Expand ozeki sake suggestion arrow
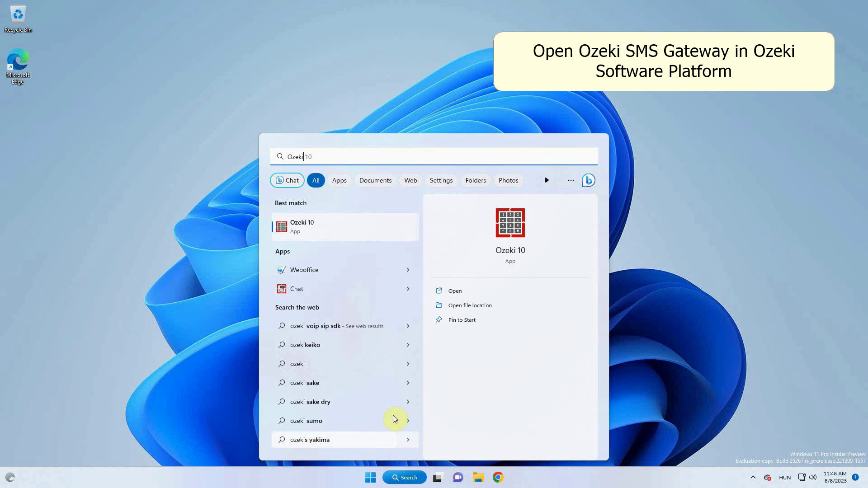The height and width of the screenshot is (488, 868). point(408,383)
